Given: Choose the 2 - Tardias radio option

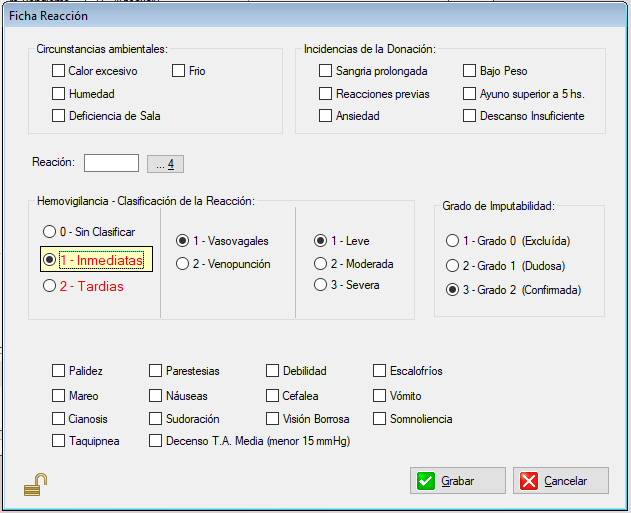Looking at the screenshot, I should click(x=49, y=285).
